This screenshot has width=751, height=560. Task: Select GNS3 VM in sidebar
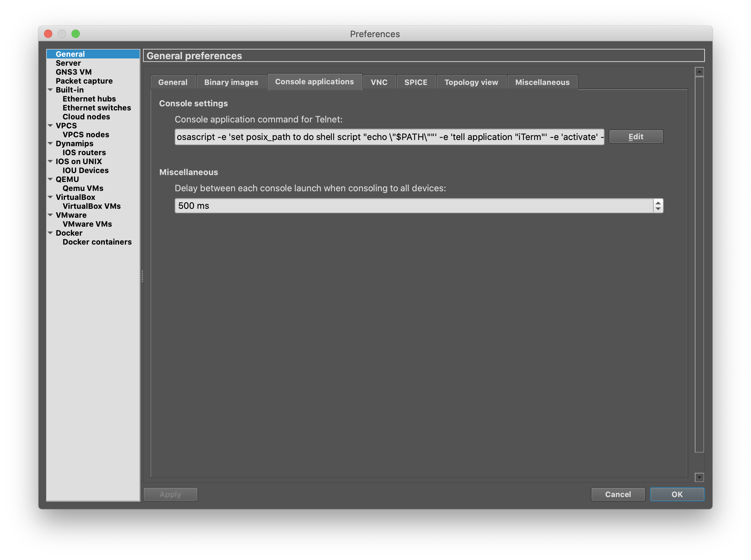(x=74, y=72)
